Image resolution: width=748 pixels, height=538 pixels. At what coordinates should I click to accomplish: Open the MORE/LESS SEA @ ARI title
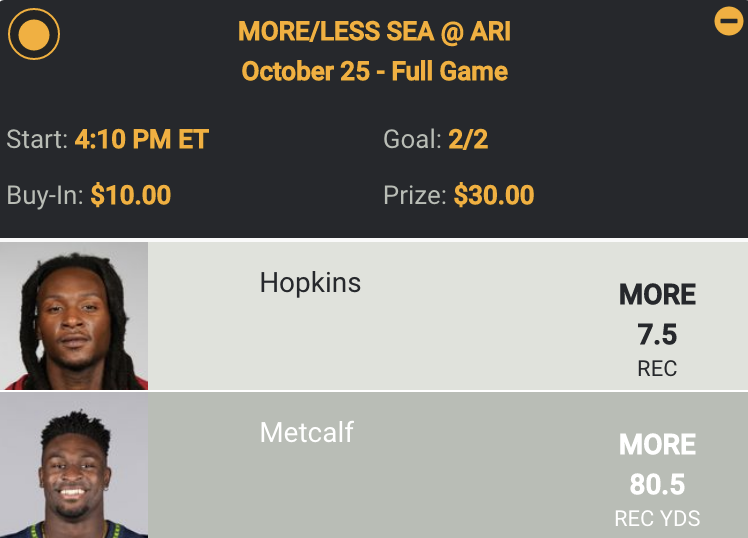[374, 32]
